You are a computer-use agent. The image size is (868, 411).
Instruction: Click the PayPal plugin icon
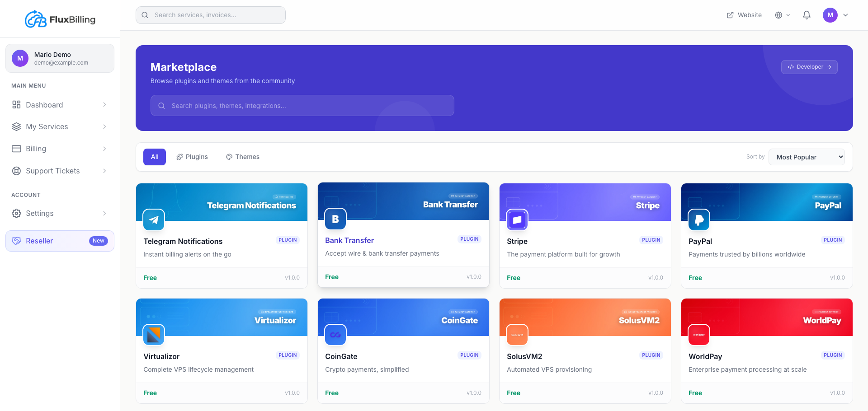click(x=699, y=220)
